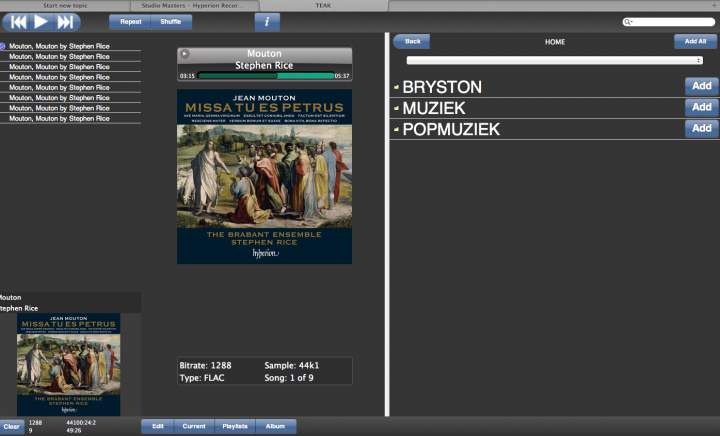
Task: Switch to the Album view
Action: click(276, 426)
